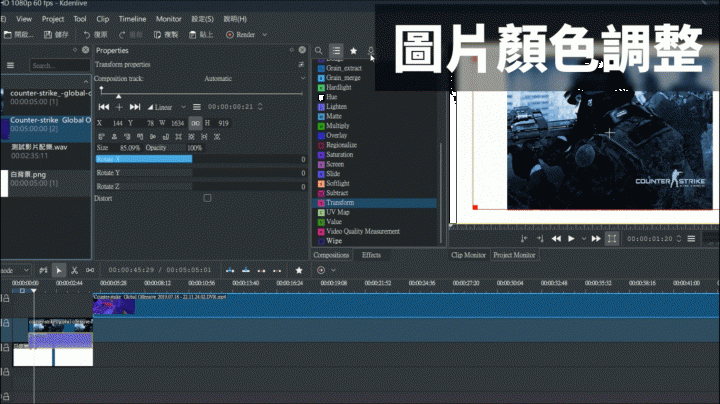Switch to the Project Monitor tab
Image resolution: width=720 pixels, height=404 pixels.
point(514,255)
